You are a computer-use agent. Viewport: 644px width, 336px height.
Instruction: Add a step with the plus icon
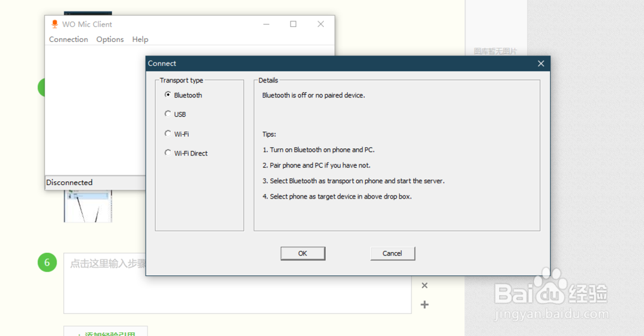(x=424, y=305)
